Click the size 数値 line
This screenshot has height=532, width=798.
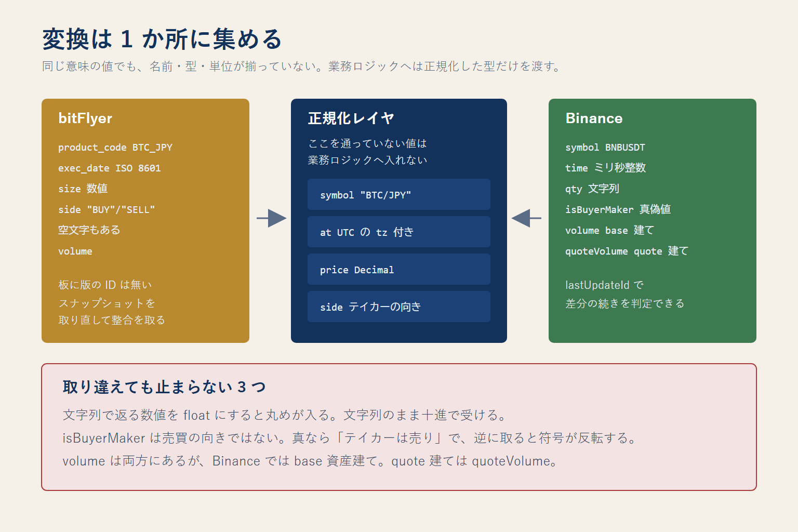coord(83,189)
